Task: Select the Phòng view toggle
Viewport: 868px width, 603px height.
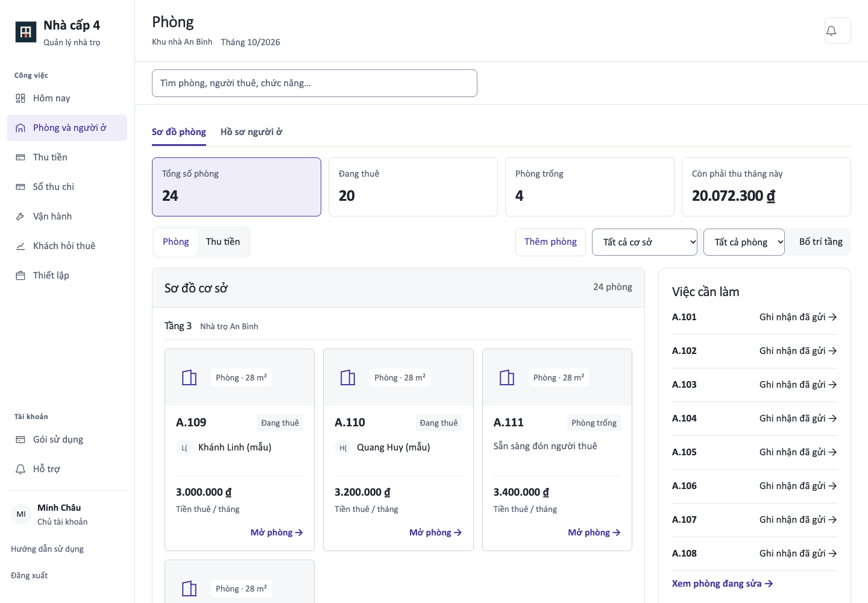Action: click(176, 242)
